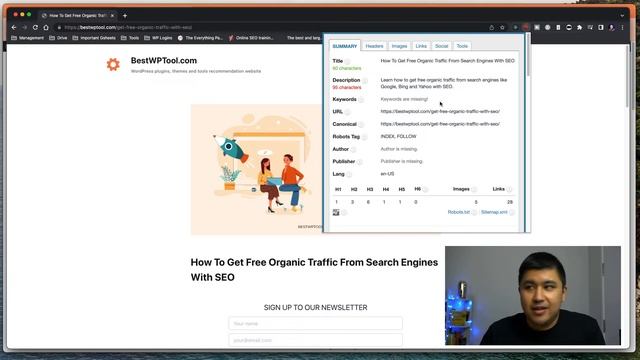
Task: Select the SUMMARY tab
Action: pos(344,46)
